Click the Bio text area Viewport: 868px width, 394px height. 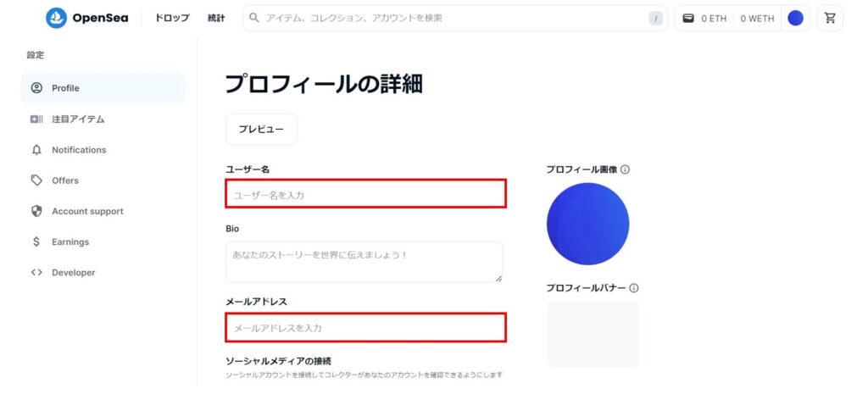pyautogui.click(x=364, y=262)
